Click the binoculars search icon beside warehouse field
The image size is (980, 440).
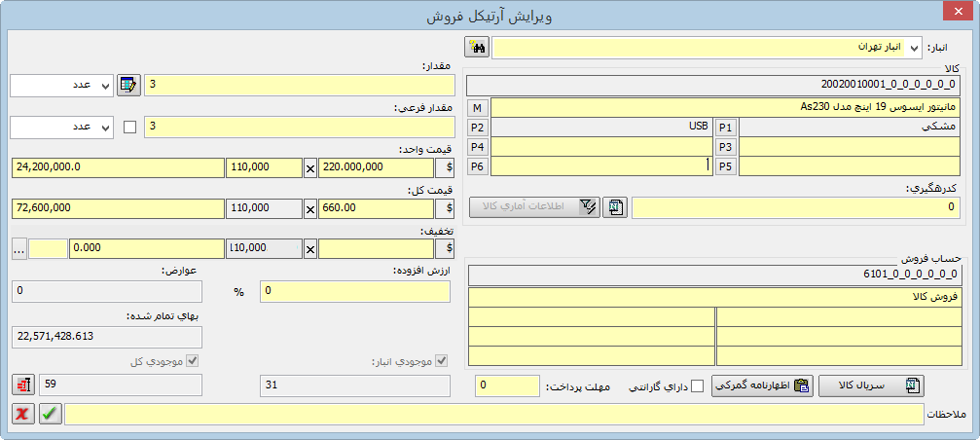click(477, 47)
